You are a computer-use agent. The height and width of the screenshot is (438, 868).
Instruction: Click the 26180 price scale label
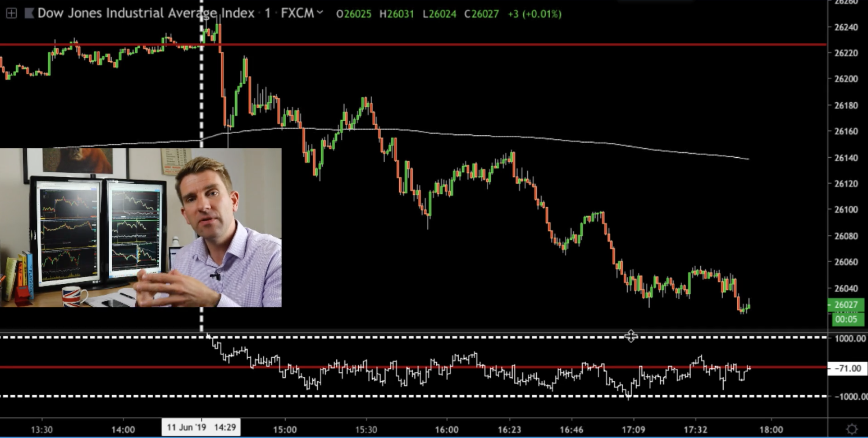pyautogui.click(x=846, y=106)
